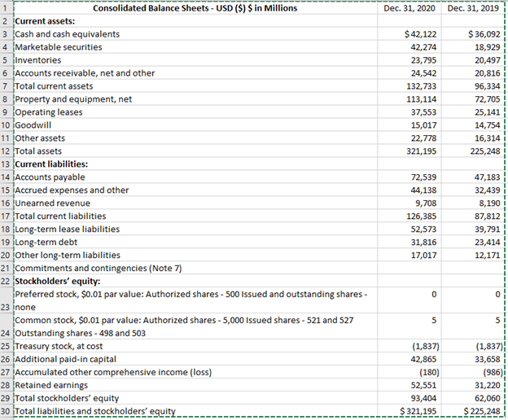
Task: Select total current assets value 132,733
Action: click(409, 86)
